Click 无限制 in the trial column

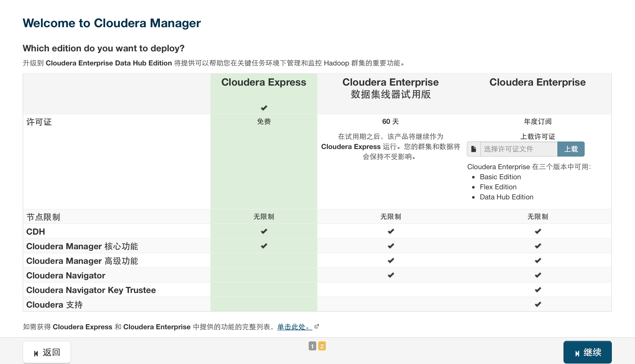[391, 217]
